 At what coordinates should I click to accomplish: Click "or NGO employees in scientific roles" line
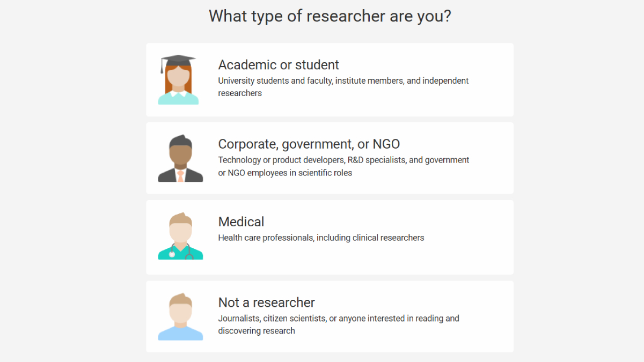285,173
